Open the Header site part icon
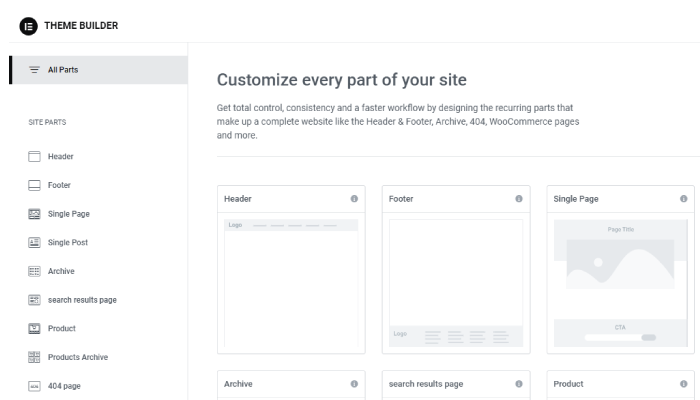 click(34, 157)
